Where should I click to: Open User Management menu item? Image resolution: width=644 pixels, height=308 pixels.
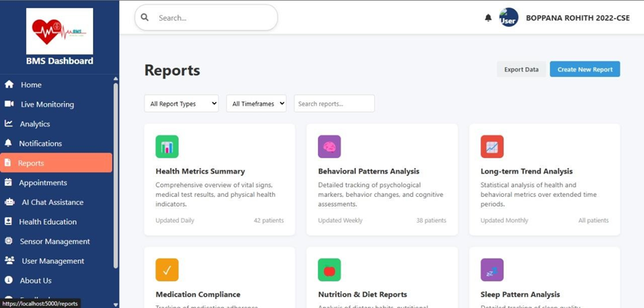[x=57, y=261]
